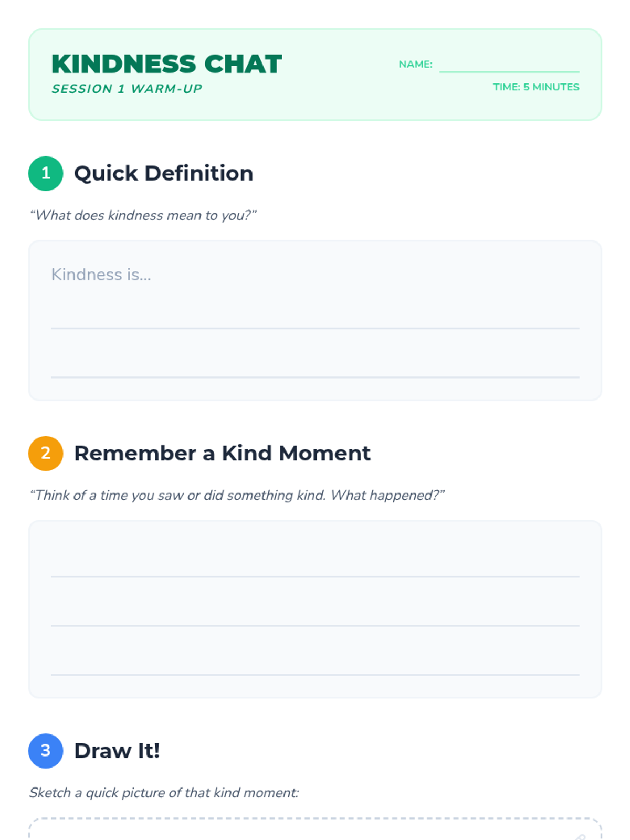This screenshot has height=840, width=630.
Task: Select the 'Remember a Kind Moment' heading
Action: (x=222, y=453)
